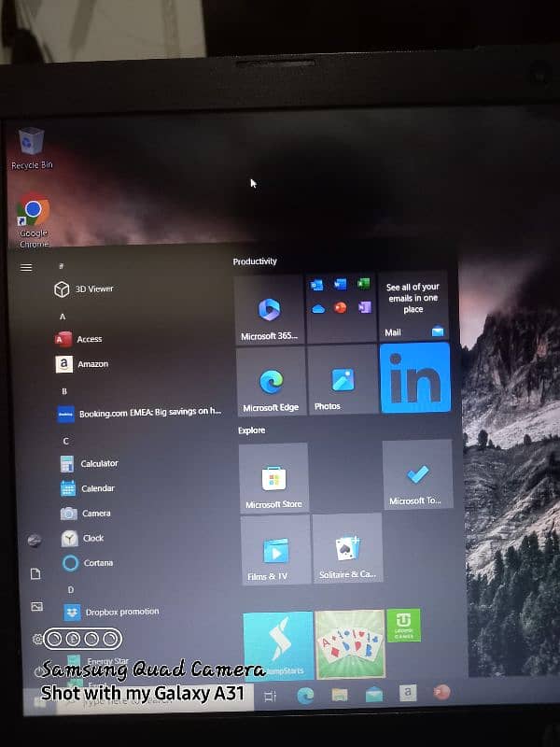
Task: Open the Photos tile
Action: point(343,380)
